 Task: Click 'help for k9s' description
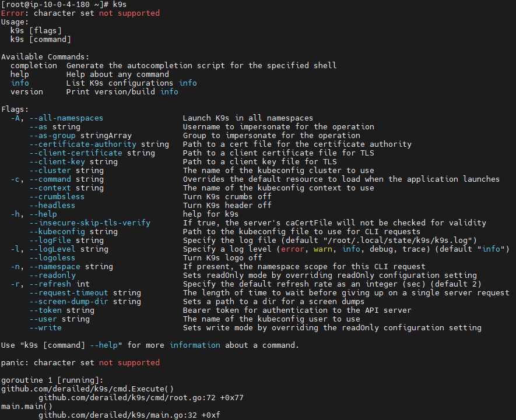click(211, 214)
